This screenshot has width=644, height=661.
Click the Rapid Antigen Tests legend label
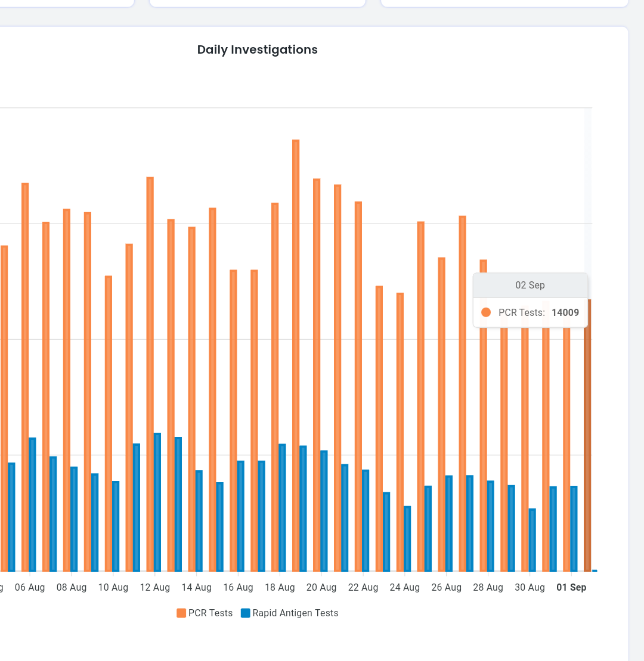coord(295,613)
